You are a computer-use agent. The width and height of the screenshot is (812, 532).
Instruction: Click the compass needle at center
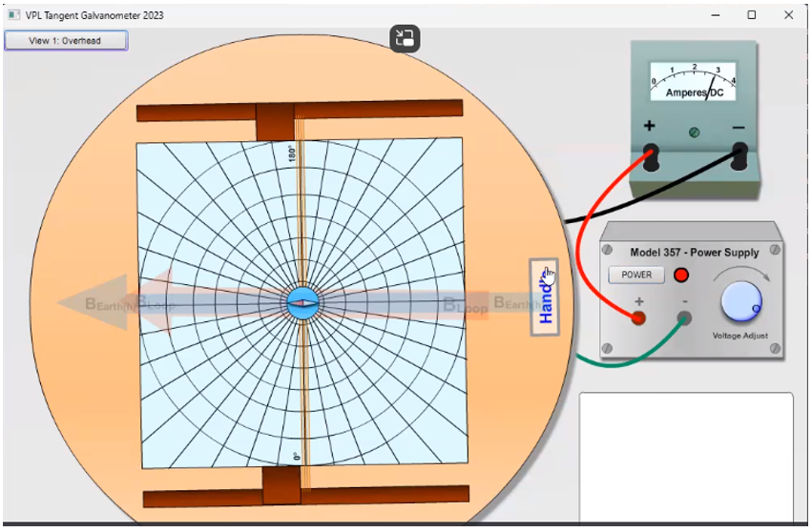coord(303,303)
